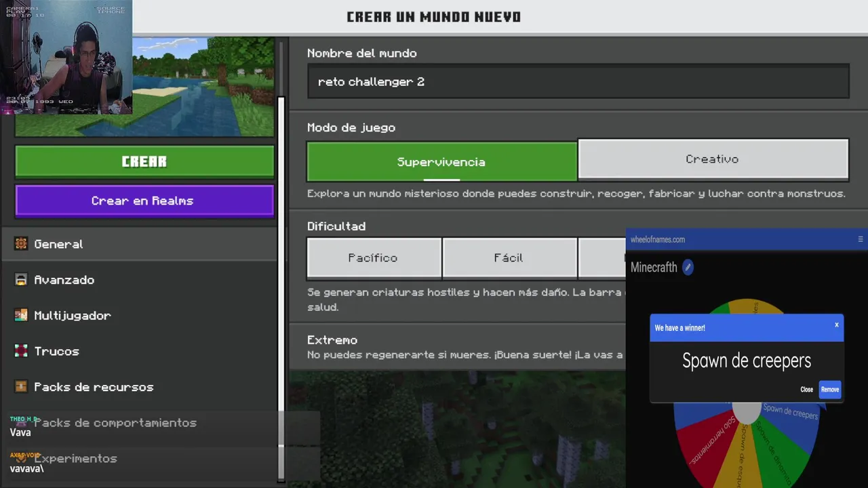Click Crear en Realms button
The height and width of the screenshot is (488, 868).
point(144,201)
